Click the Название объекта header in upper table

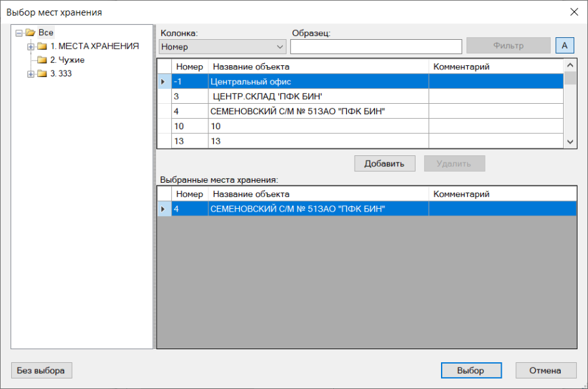[251, 67]
